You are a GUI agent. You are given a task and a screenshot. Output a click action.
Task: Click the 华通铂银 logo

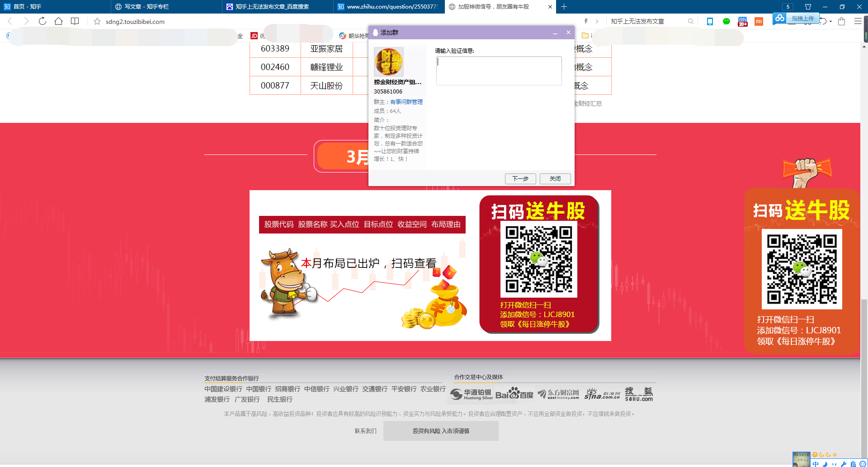[x=472, y=394]
